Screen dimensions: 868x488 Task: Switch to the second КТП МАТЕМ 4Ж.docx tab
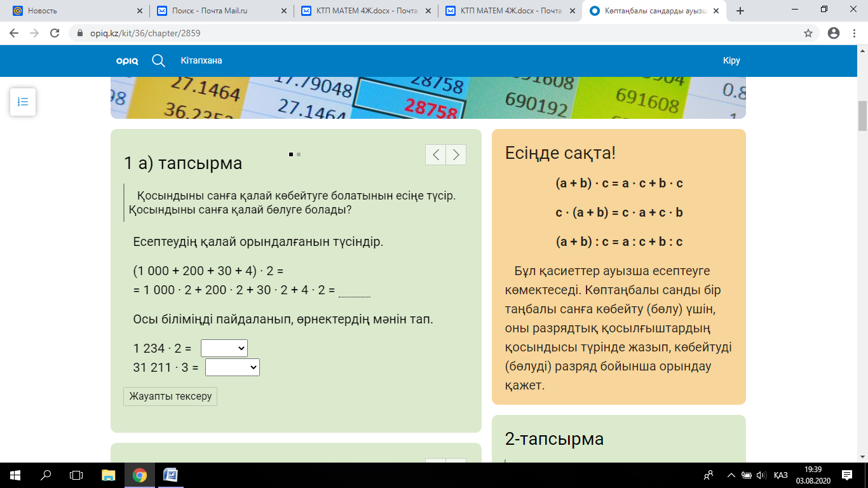[511, 11]
